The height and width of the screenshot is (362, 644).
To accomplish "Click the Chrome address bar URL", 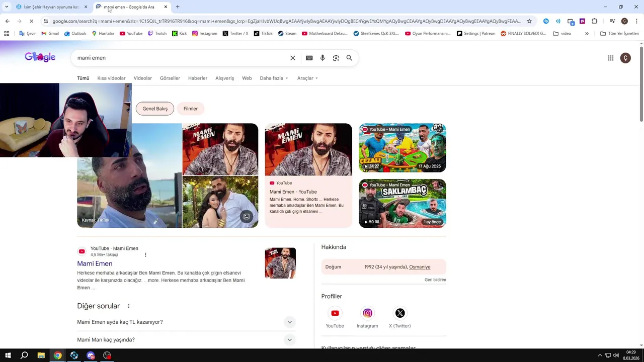I will pos(287,21).
